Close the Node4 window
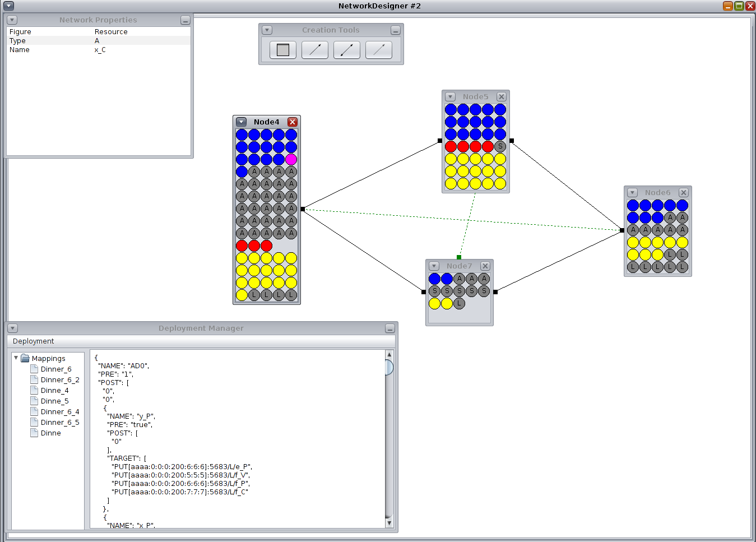The width and height of the screenshot is (756, 542). [x=292, y=122]
